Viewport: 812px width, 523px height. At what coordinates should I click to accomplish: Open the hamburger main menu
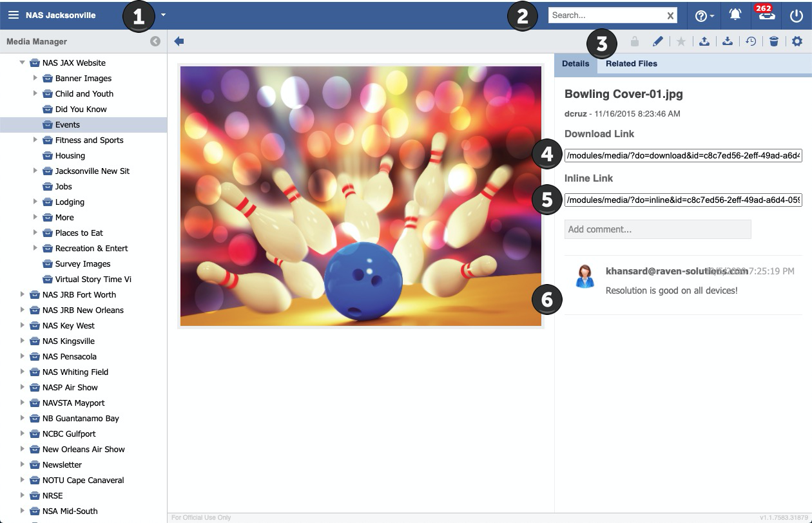[x=13, y=15]
